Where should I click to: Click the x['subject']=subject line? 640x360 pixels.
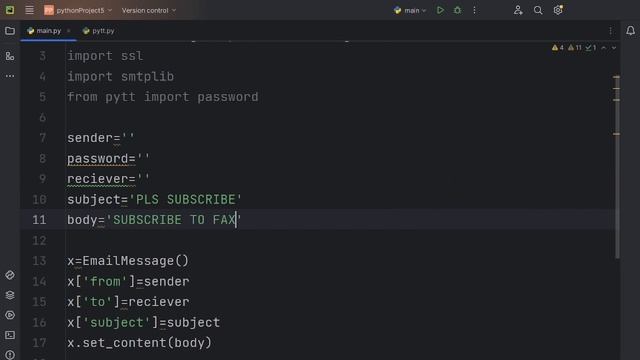(x=144, y=322)
